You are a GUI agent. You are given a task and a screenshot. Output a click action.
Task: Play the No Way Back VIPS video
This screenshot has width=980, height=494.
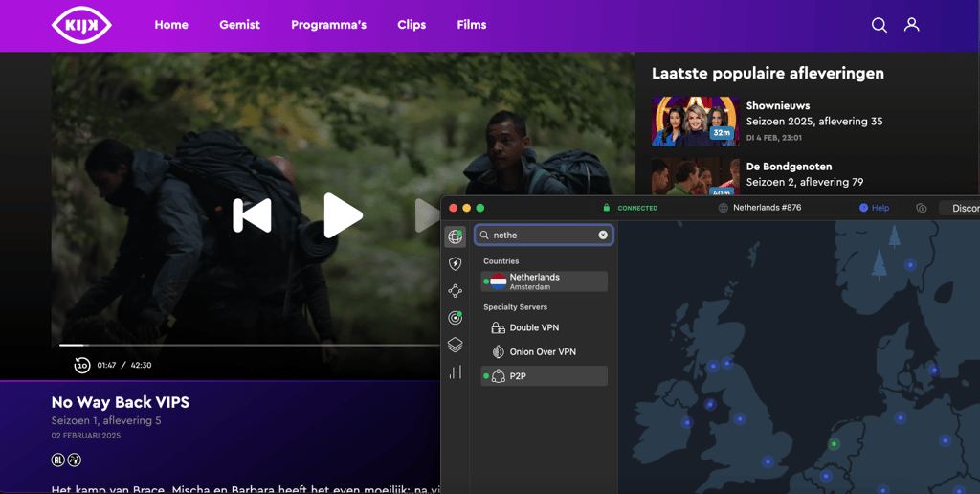pos(343,215)
